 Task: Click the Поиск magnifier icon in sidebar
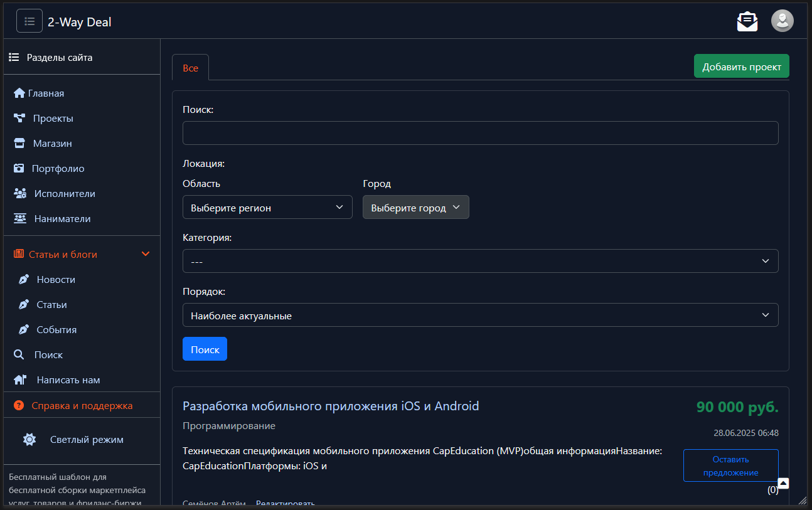19,355
